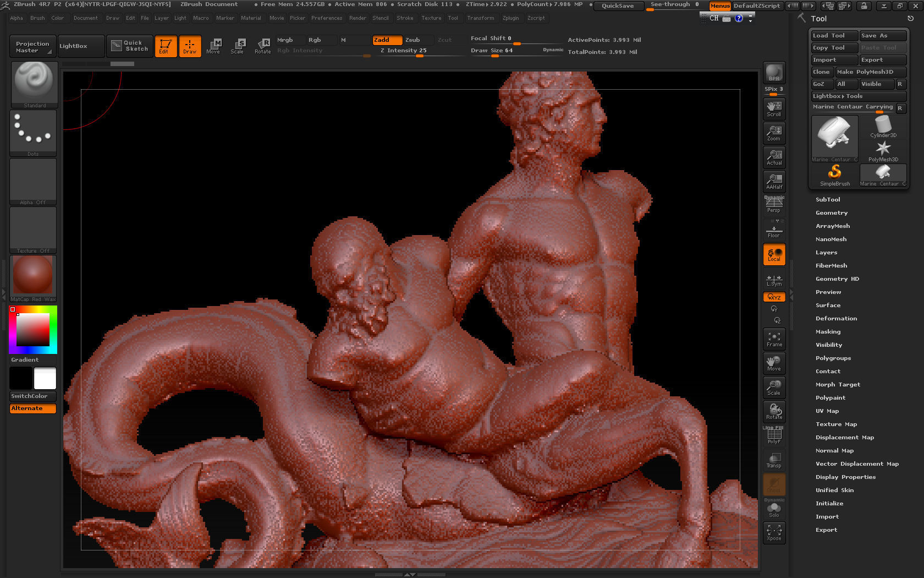Screen dimensions: 924x578
Task: Select the white main color swatch
Action: (45, 379)
